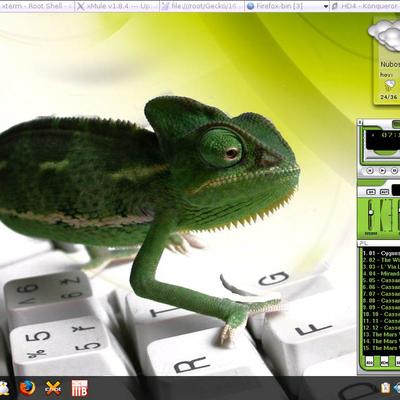
Task: Click the previous track button in player
Action: click(370, 171)
